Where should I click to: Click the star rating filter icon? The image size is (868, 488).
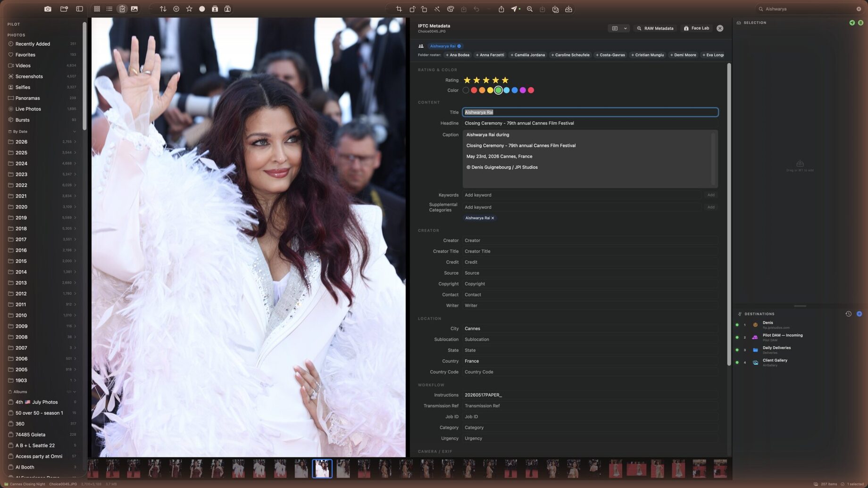tap(189, 9)
